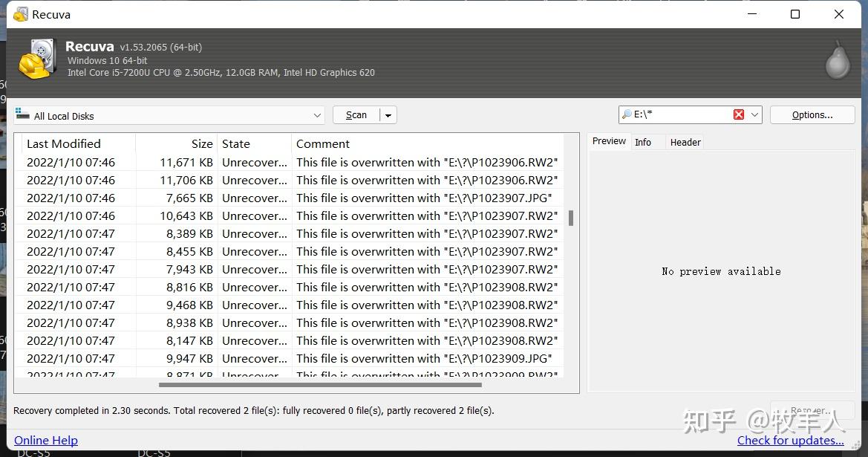Clear the filter with the red X
The image size is (868, 457).
[738, 114]
